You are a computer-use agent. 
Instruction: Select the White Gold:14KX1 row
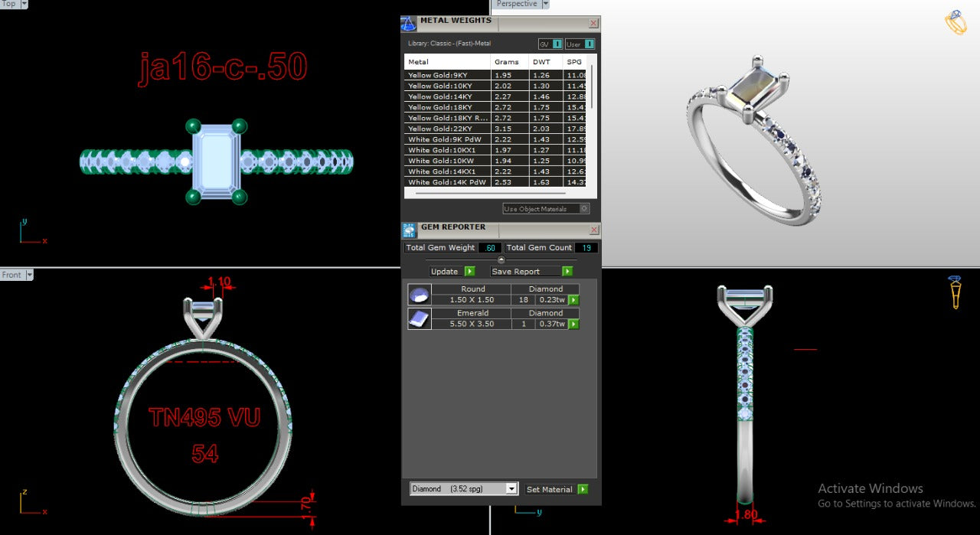pyautogui.click(x=495, y=171)
